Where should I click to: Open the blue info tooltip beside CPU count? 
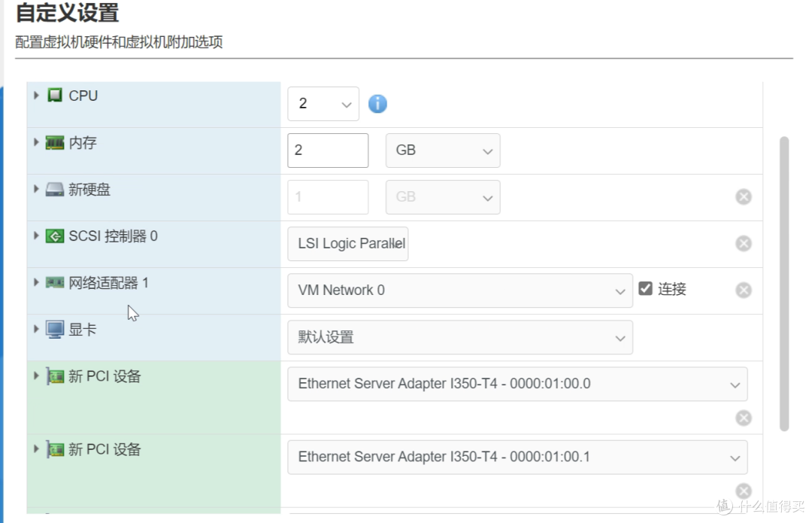(378, 103)
